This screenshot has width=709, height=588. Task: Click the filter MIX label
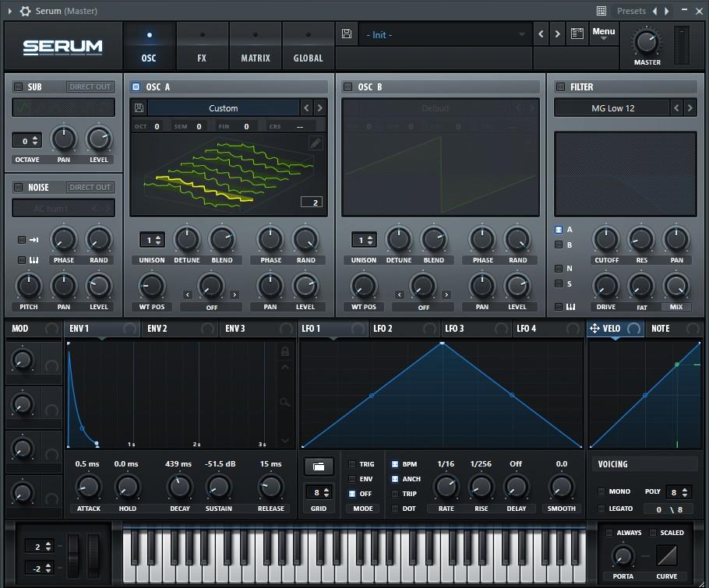[x=676, y=306]
